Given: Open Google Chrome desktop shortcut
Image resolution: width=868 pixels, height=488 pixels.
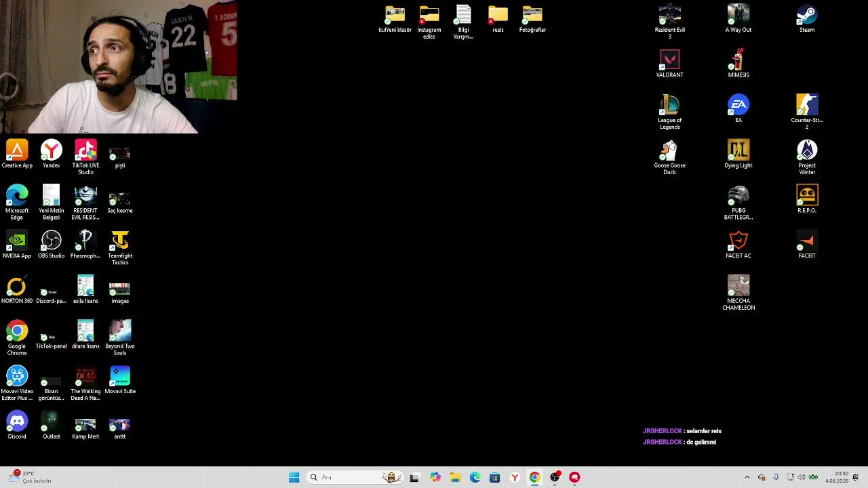Looking at the screenshot, I should (x=17, y=338).
